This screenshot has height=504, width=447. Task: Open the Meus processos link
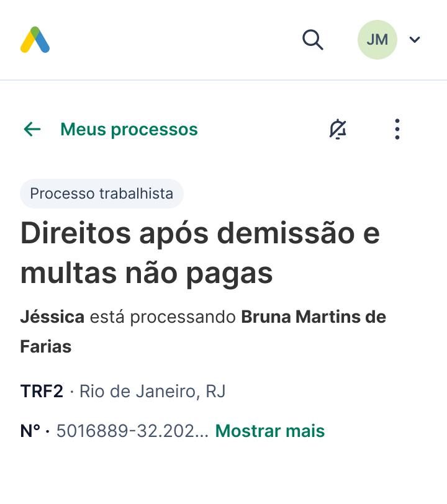pyautogui.click(x=129, y=129)
